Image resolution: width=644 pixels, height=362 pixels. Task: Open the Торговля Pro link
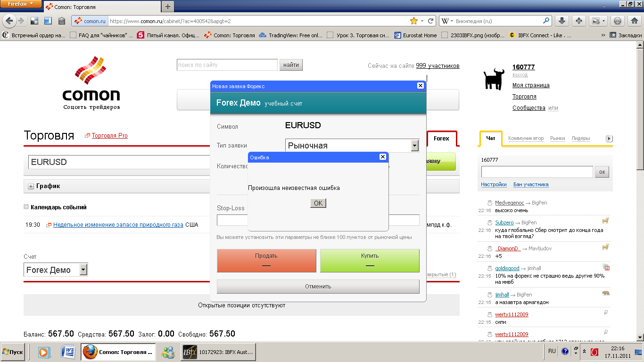pos(110,136)
